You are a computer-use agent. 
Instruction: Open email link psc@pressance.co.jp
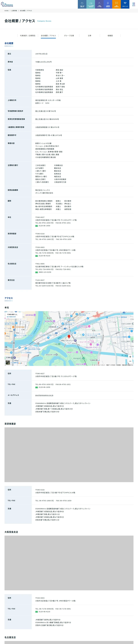coord(44,395)
